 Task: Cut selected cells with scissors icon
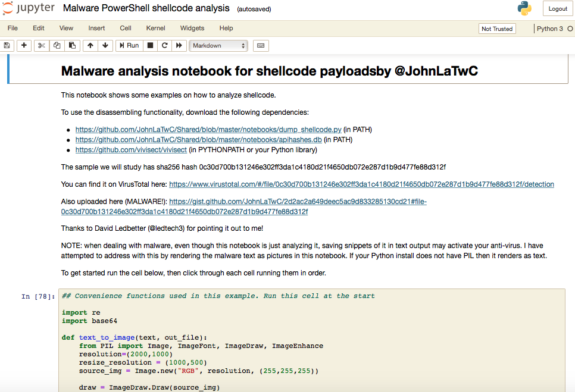tap(42, 45)
